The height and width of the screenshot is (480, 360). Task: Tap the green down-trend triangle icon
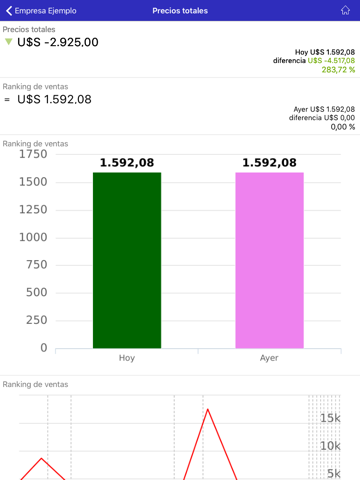pyautogui.click(x=9, y=42)
